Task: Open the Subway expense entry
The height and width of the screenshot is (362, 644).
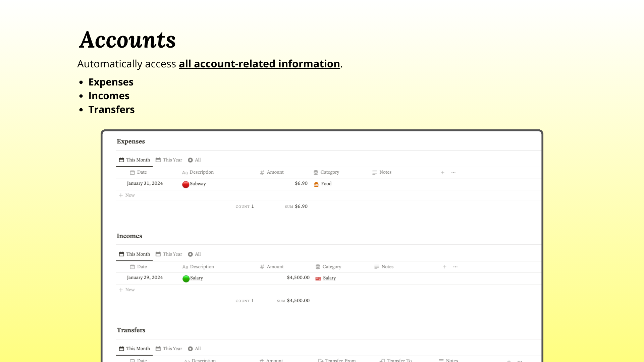Action: (x=198, y=184)
